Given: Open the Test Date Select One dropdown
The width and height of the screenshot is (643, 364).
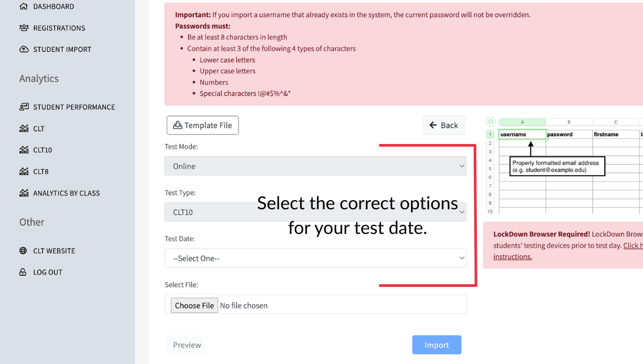Looking at the screenshot, I should point(315,258).
